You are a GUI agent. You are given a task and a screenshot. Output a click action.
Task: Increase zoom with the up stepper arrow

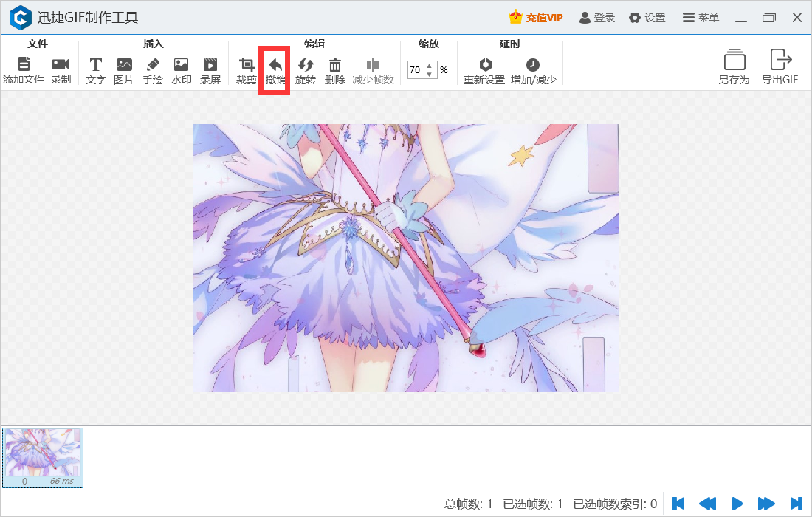(430, 66)
